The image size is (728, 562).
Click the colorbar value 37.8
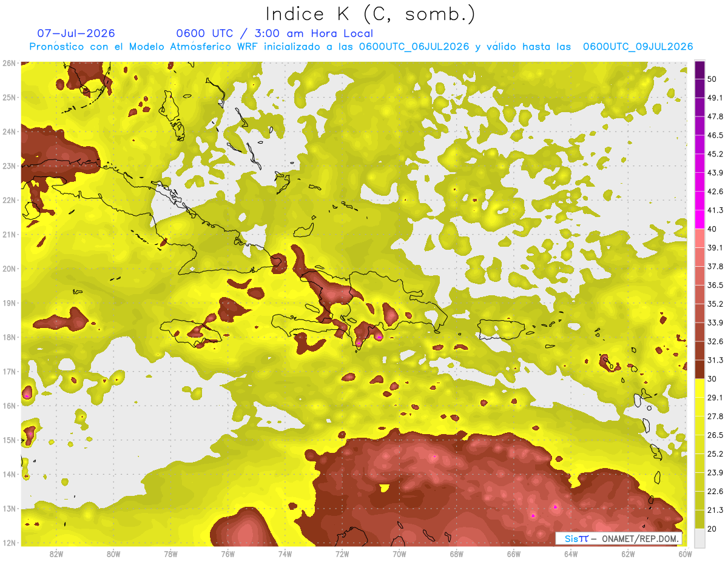715,266
